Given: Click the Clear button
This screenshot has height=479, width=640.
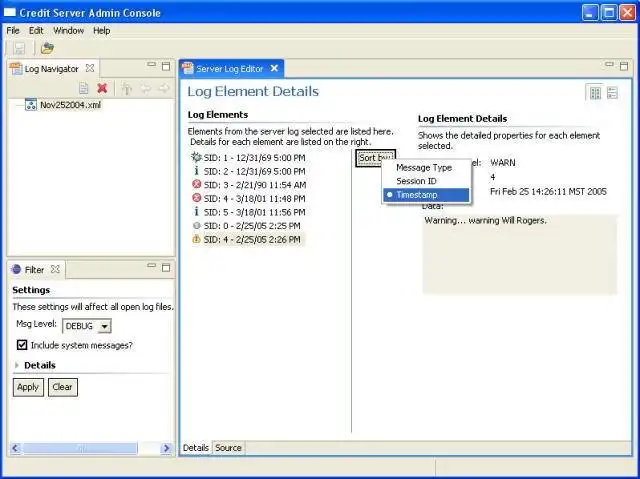Looking at the screenshot, I should click(x=63, y=387).
